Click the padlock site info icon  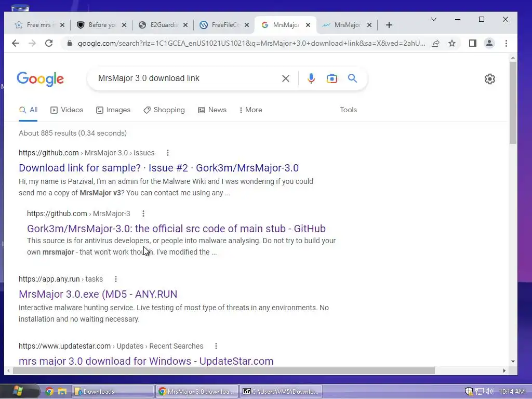point(70,43)
